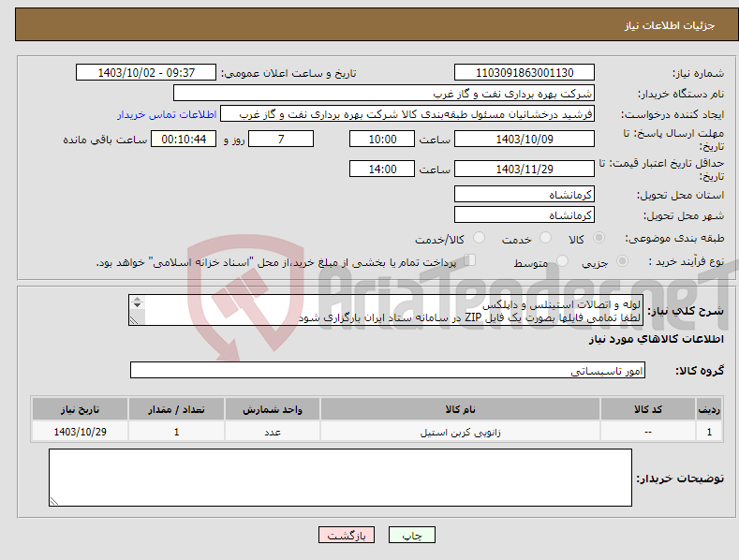
Task: Click the buyer notes text area
Action: coord(340,478)
